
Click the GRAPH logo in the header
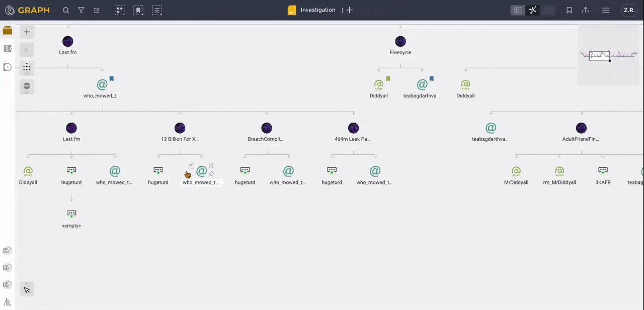[x=28, y=10]
